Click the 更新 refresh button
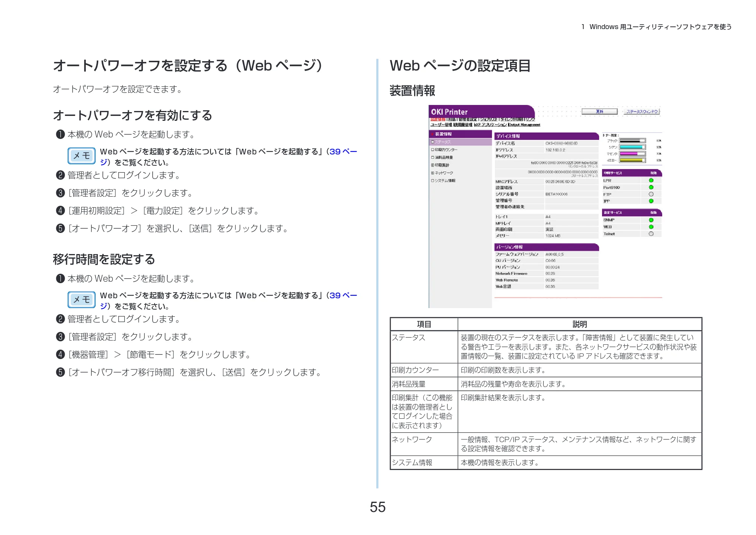This screenshot has height=535, width=756. 600,111
